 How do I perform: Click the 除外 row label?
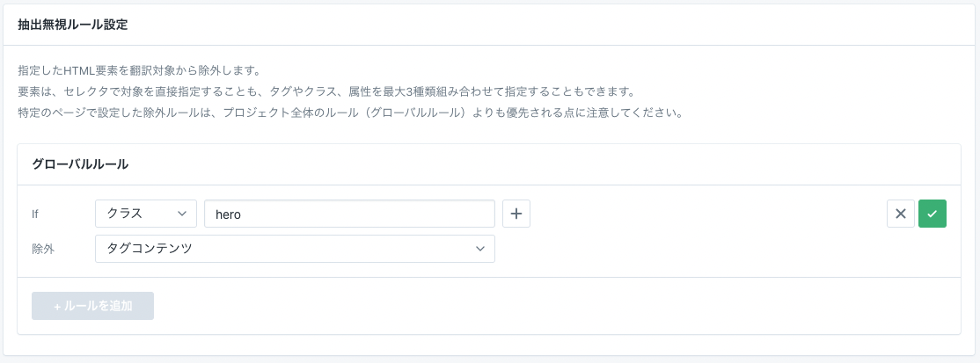tap(43, 249)
